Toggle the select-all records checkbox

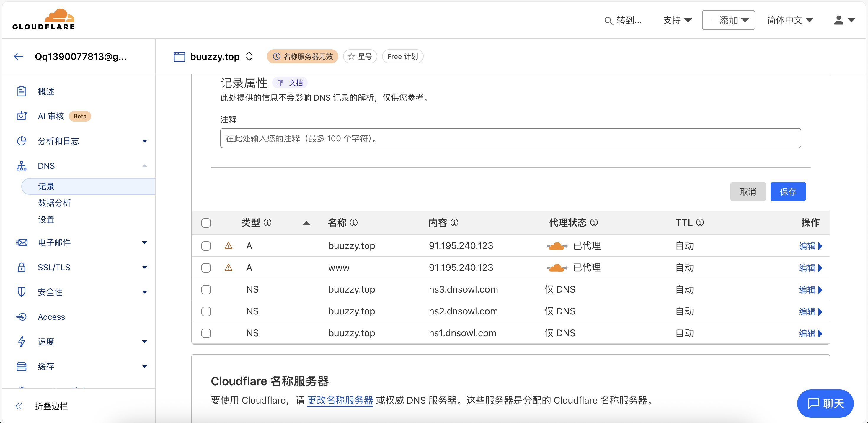click(x=206, y=223)
